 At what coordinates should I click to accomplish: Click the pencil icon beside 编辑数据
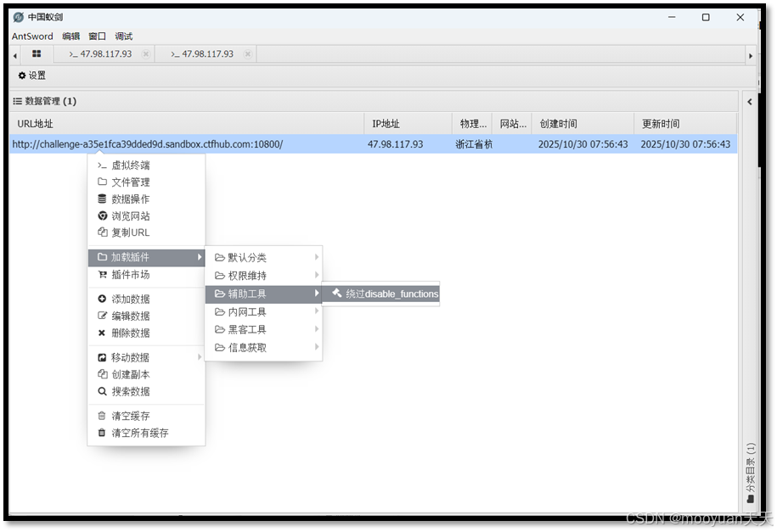[x=102, y=316]
